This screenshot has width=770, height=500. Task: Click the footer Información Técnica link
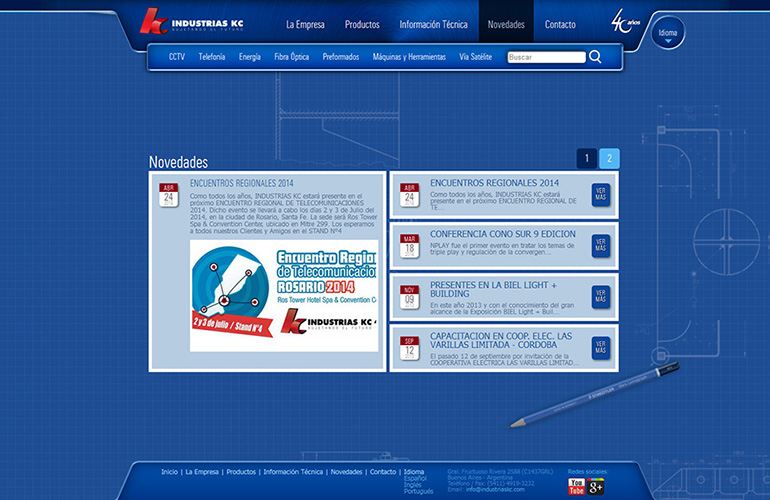293,472
